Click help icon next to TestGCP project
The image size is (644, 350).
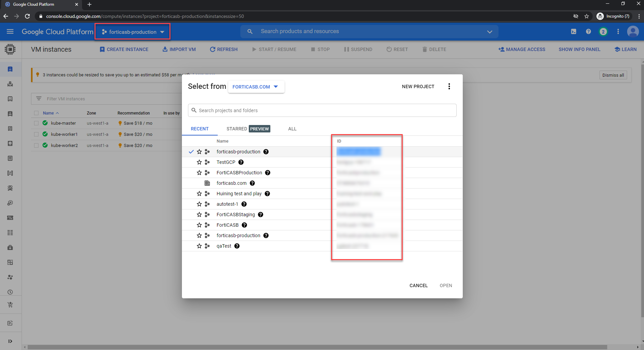[x=241, y=162]
